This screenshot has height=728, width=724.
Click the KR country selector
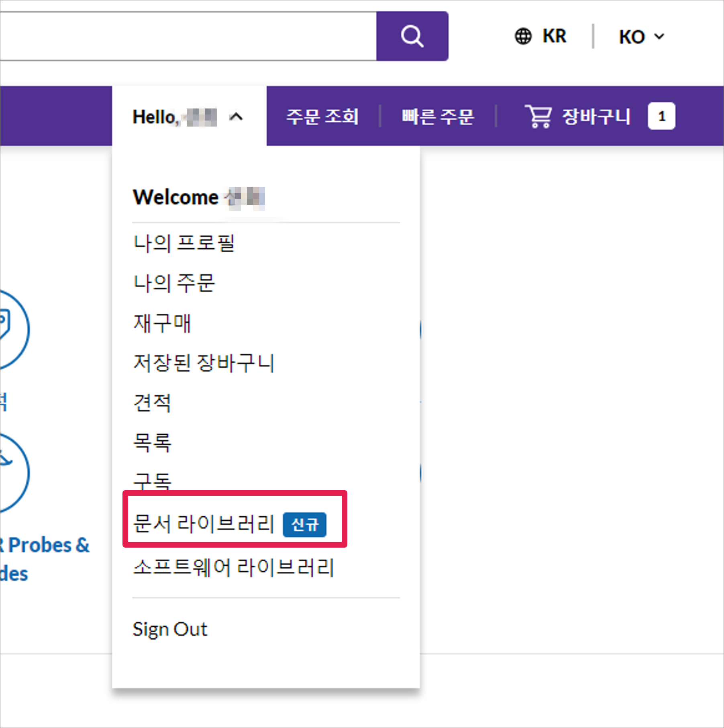554,36
